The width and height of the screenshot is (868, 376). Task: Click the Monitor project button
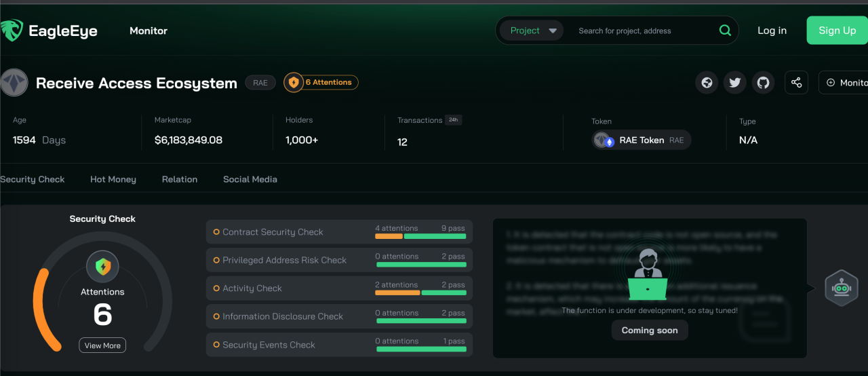click(x=844, y=83)
